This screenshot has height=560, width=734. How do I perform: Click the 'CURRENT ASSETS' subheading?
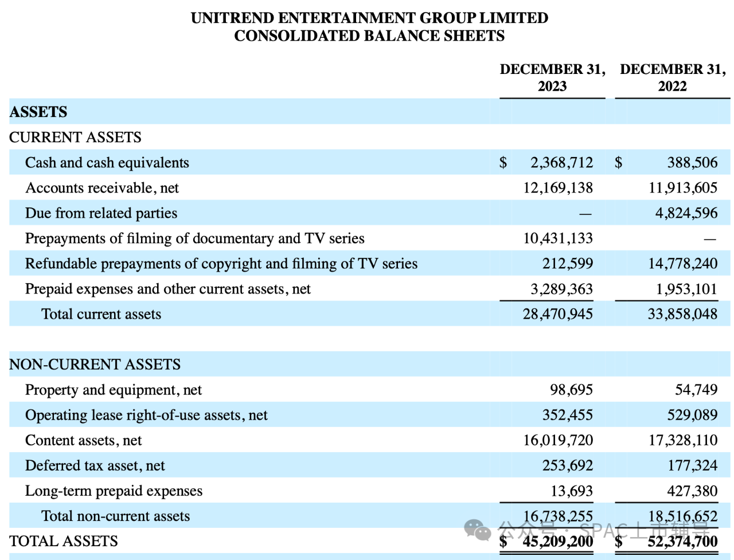click(75, 137)
